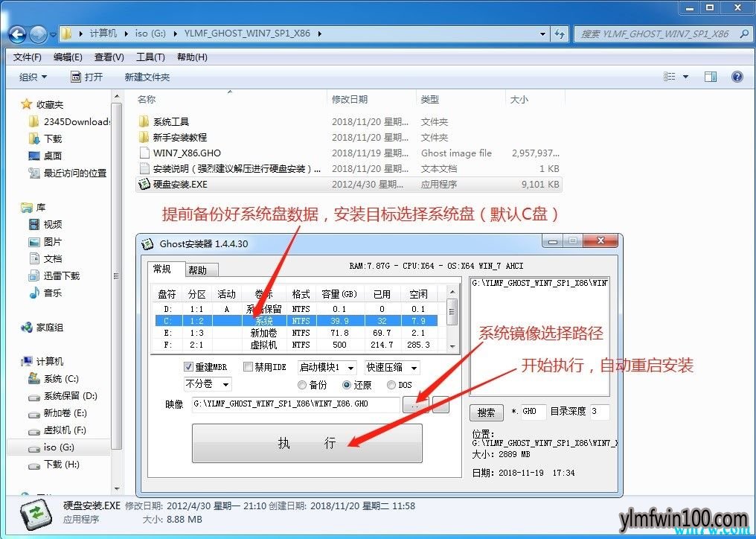Select the DOS radio button
Viewport: 756px width, 539px height.
pyautogui.click(x=391, y=385)
